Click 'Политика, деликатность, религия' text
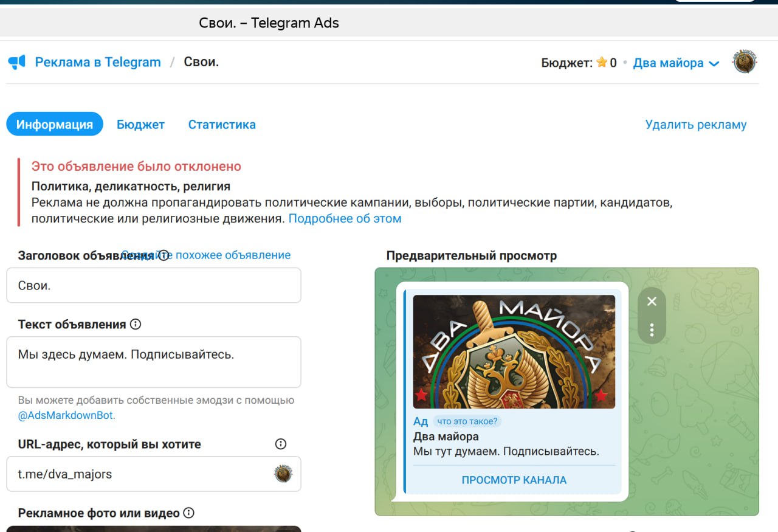Viewport: 778px width, 532px height. point(131,186)
